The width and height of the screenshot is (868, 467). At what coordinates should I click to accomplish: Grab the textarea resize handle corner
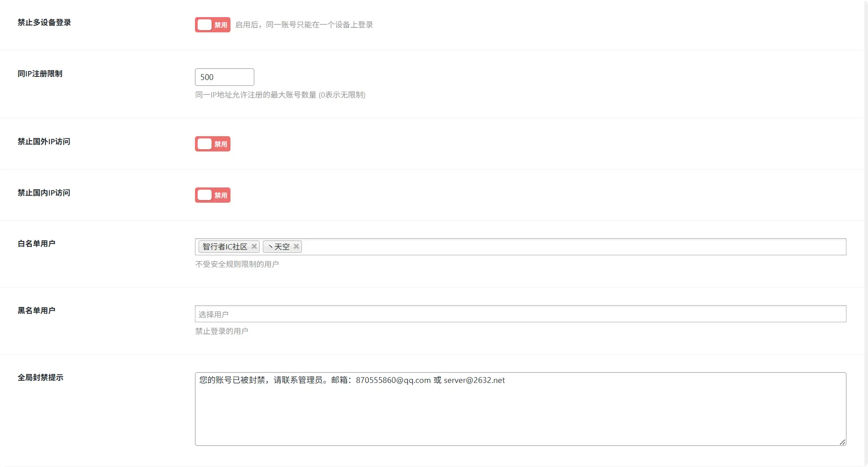(842, 442)
